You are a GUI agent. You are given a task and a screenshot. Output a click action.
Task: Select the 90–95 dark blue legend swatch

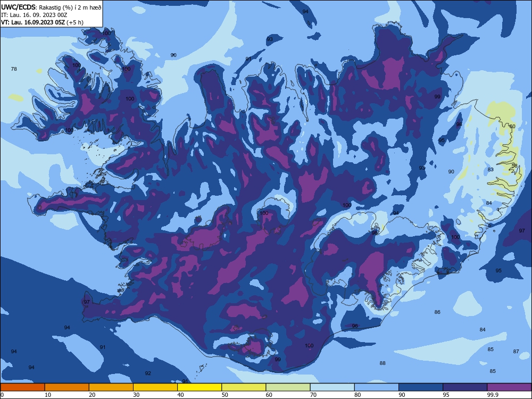point(421,387)
